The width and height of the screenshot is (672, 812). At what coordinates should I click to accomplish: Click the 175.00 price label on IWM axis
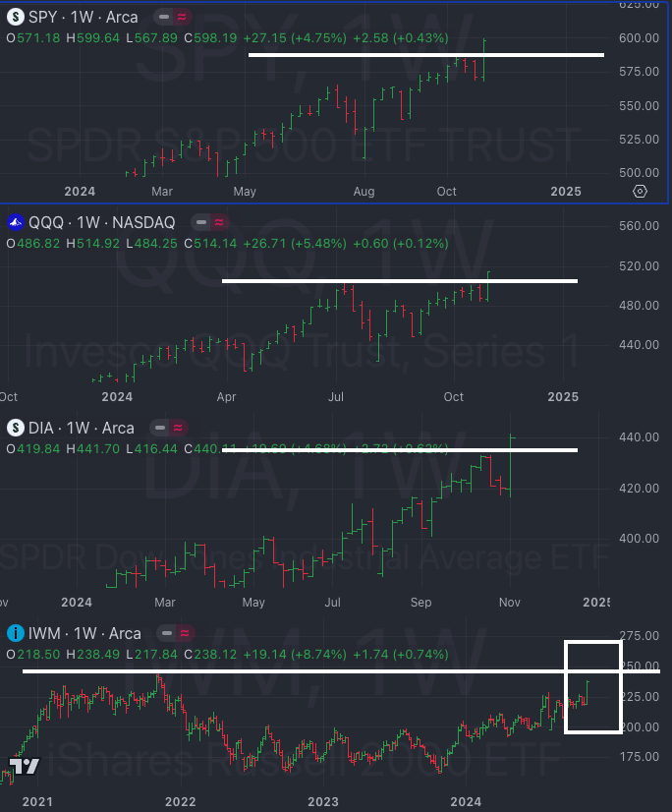(639, 757)
